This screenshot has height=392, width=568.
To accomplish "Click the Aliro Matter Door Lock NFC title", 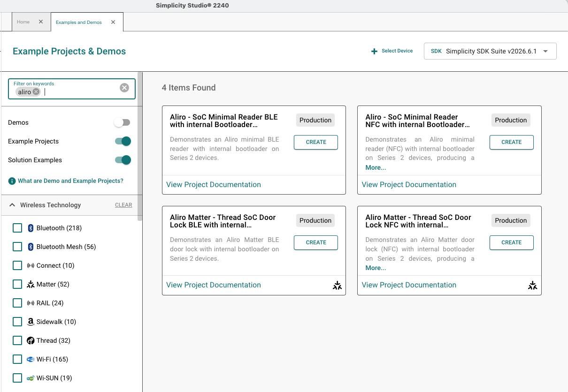I will [x=418, y=221].
